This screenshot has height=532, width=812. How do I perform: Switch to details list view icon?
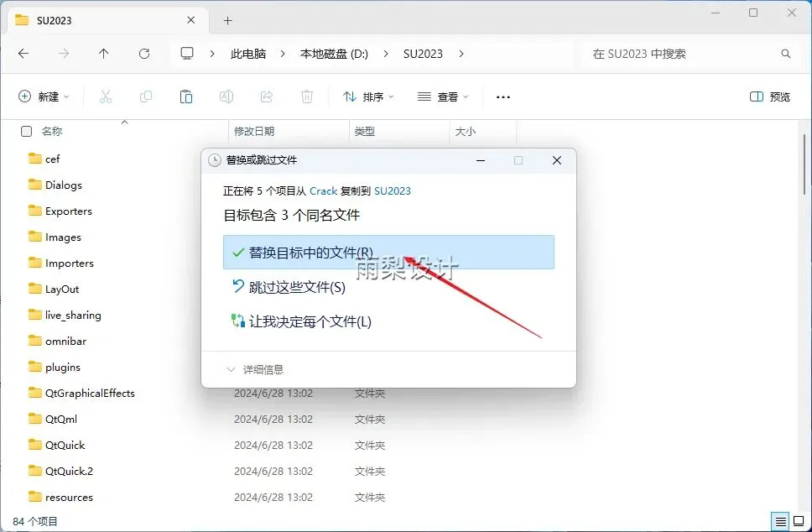pyautogui.click(x=780, y=521)
